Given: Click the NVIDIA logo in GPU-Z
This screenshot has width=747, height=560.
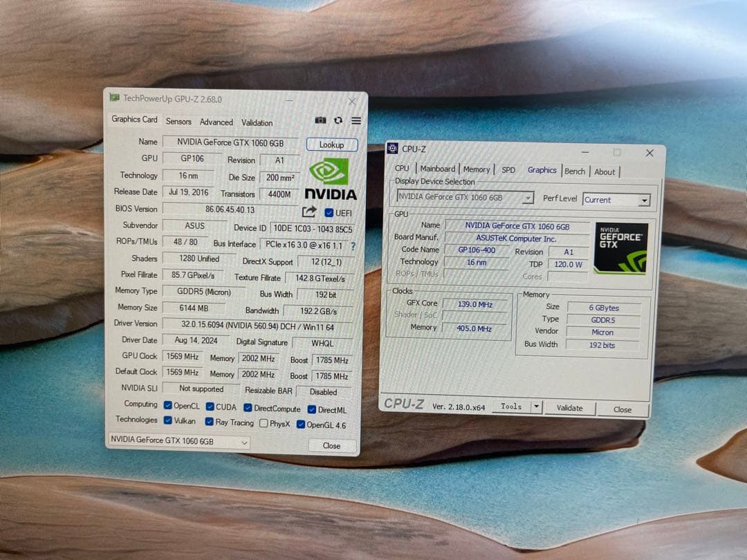Looking at the screenshot, I should tap(331, 176).
